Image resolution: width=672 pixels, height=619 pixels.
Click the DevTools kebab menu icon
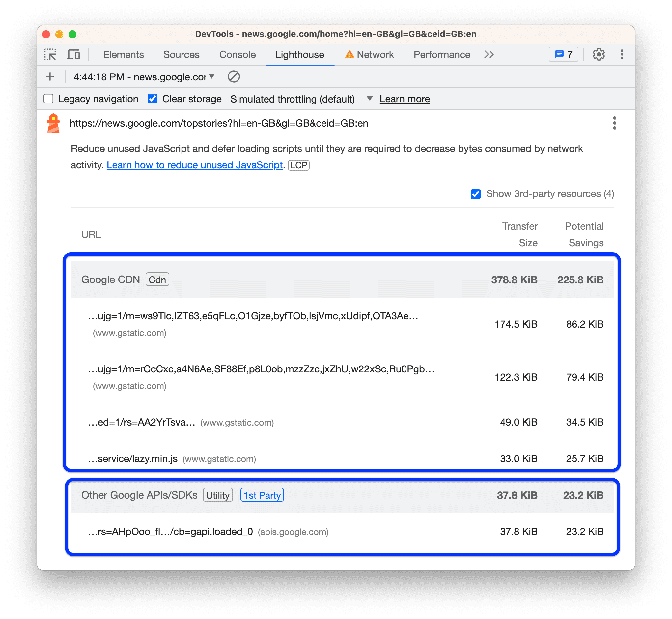point(622,54)
